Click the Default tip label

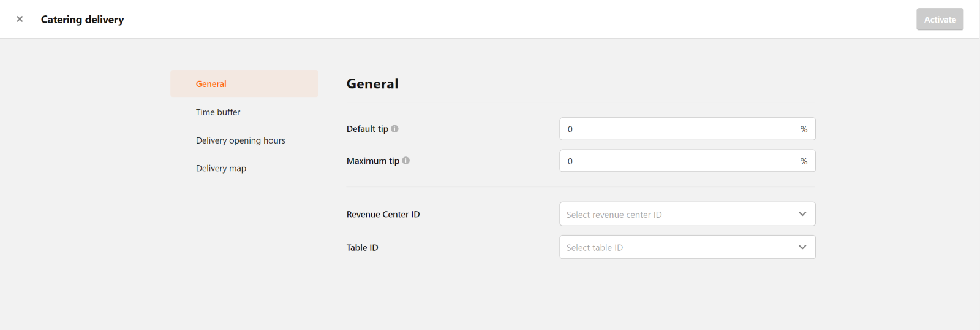click(x=367, y=129)
